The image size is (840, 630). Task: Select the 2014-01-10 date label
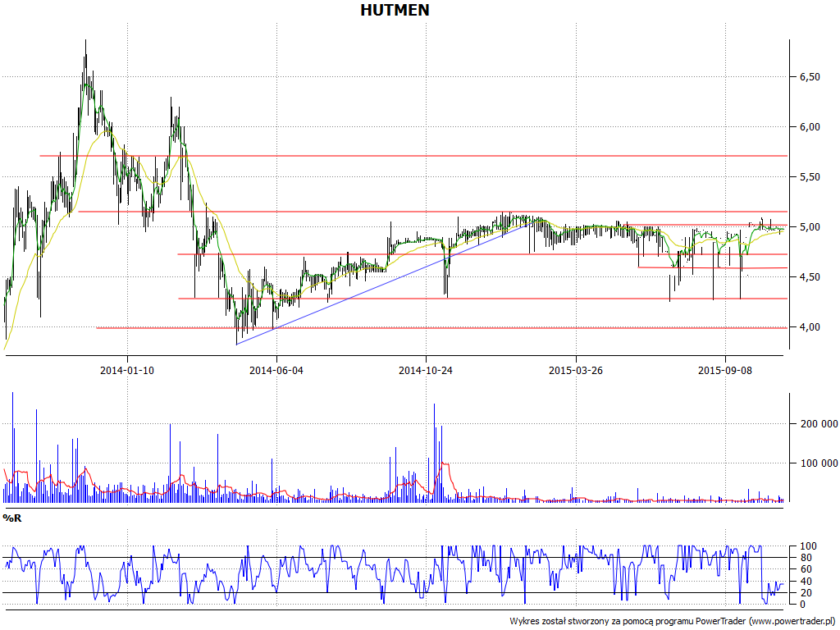(x=127, y=370)
